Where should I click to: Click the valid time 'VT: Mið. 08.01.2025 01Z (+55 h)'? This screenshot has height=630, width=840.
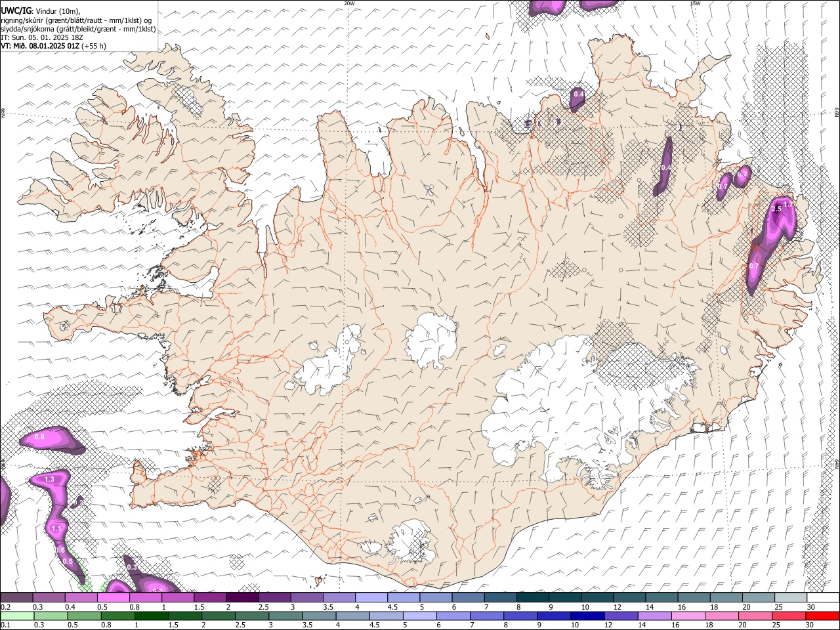[x=53, y=46]
